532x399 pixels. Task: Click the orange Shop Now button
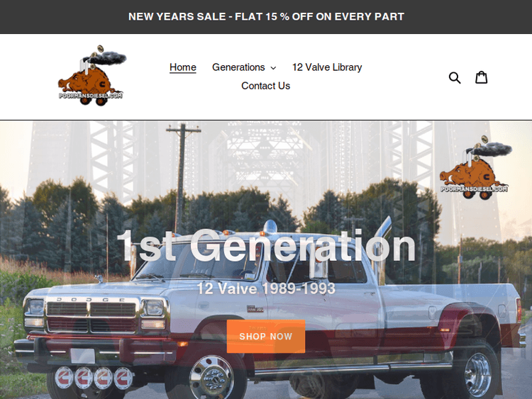pyautogui.click(x=266, y=337)
